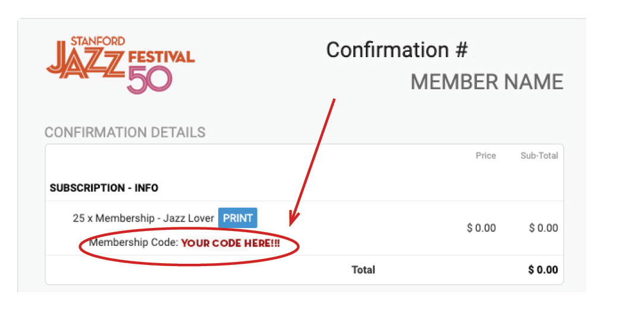644x309 pixels.
Task: Click the YOUR CODE HERE!!! red text
Action: pyautogui.click(x=230, y=243)
